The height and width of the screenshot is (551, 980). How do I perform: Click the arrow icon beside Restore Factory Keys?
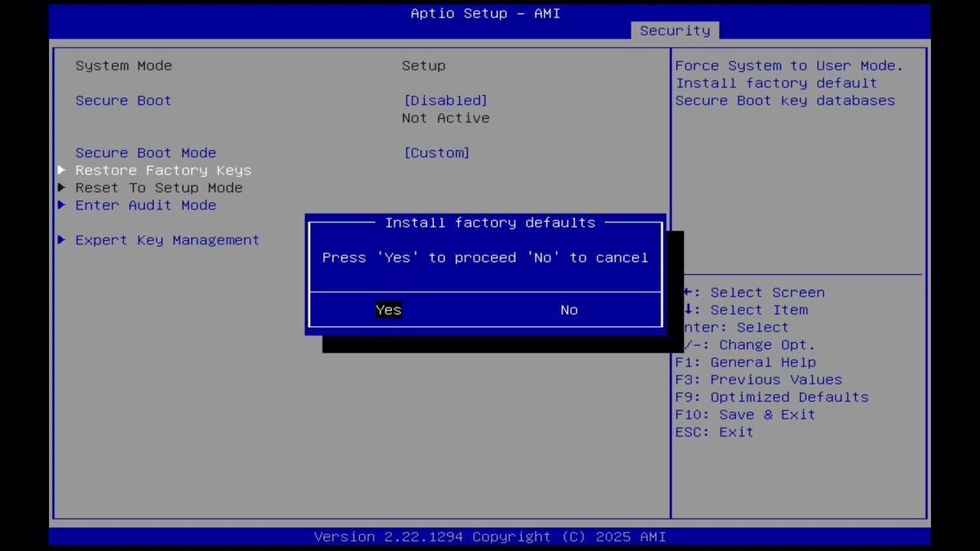click(x=61, y=170)
